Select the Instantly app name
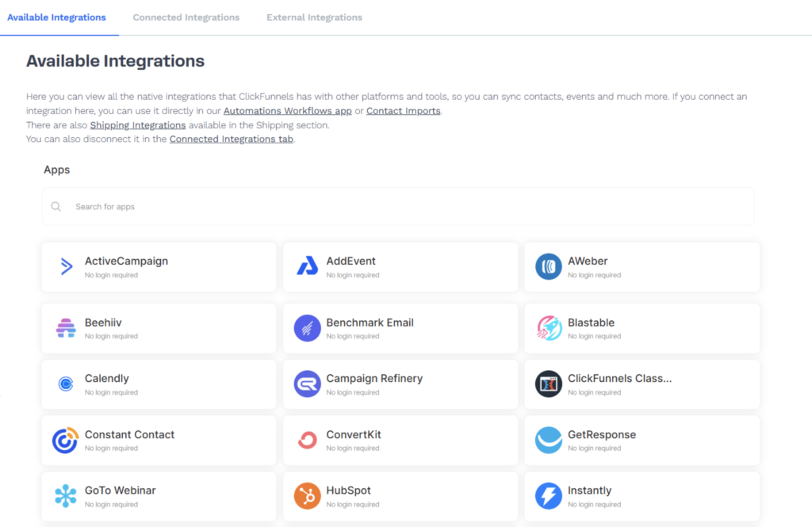Image resolution: width=812 pixels, height=527 pixels. 589,491
